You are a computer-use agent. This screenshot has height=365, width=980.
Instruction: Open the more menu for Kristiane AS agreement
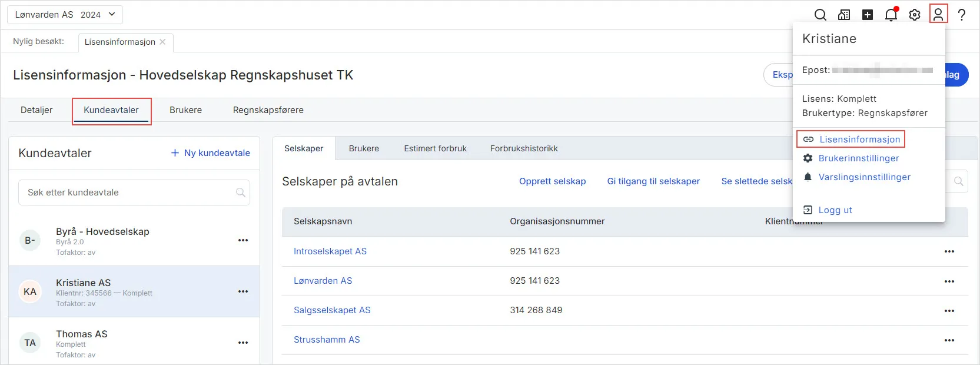tap(243, 291)
